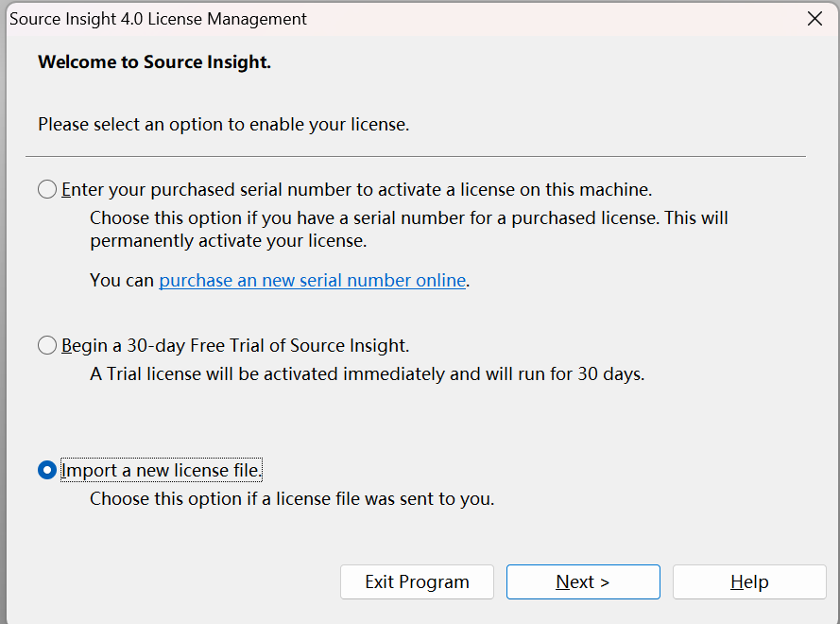Viewport: 840px width, 624px height.
Task: Open the purchase serial number online link
Action: coord(313,281)
